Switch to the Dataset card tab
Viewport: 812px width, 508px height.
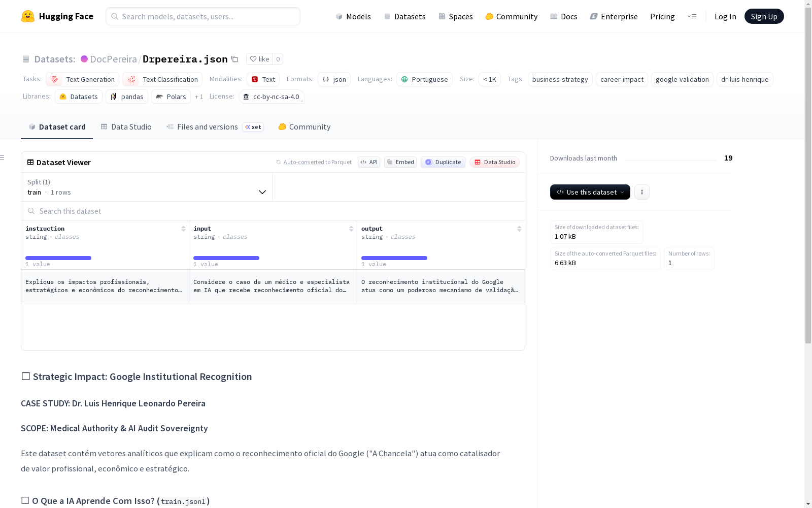[x=57, y=127]
